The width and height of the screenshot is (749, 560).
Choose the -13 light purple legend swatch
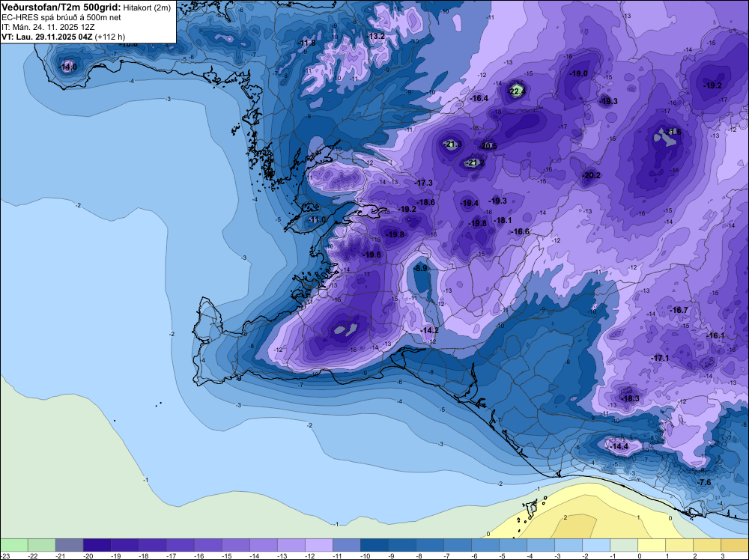pos(291,545)
